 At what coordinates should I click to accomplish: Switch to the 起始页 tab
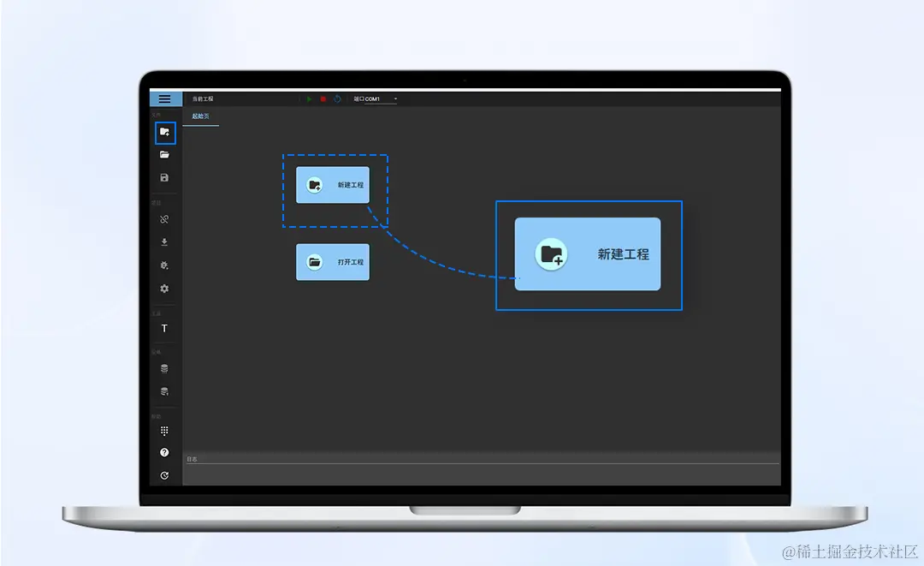(200, 116)
